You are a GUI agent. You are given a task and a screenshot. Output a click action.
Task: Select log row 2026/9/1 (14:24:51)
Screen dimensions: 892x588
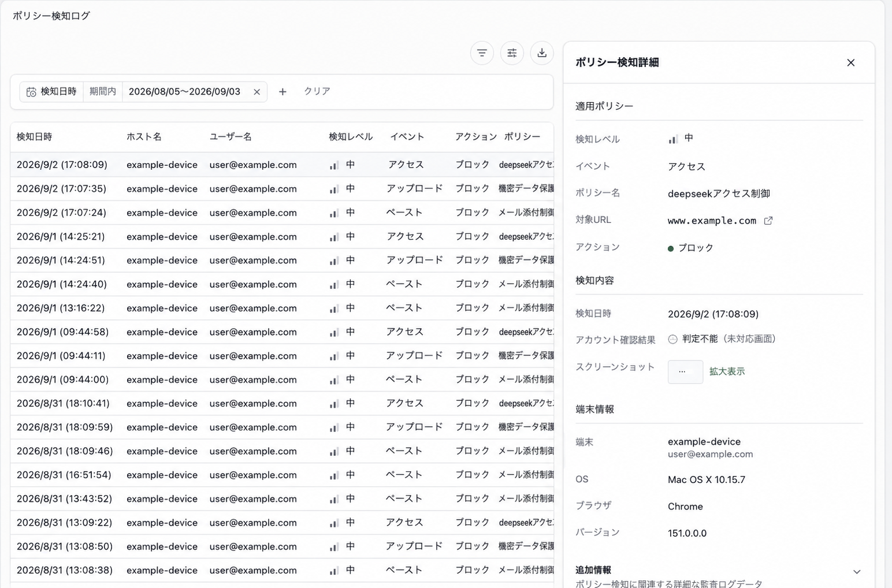282,260
